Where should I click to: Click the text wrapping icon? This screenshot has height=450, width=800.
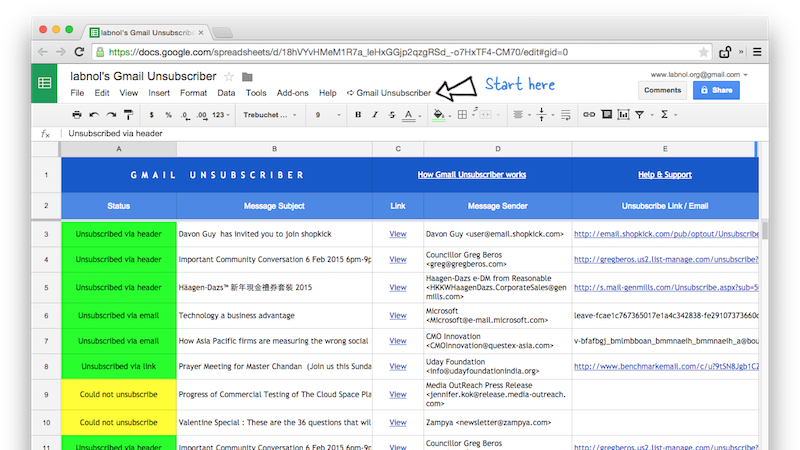click(x=565, y=115)
